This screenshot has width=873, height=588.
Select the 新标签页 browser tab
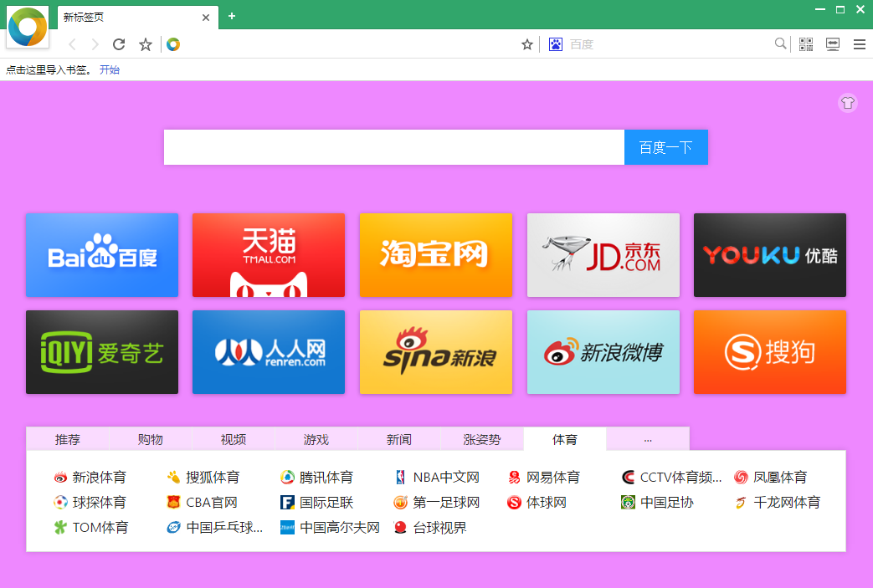138,18
